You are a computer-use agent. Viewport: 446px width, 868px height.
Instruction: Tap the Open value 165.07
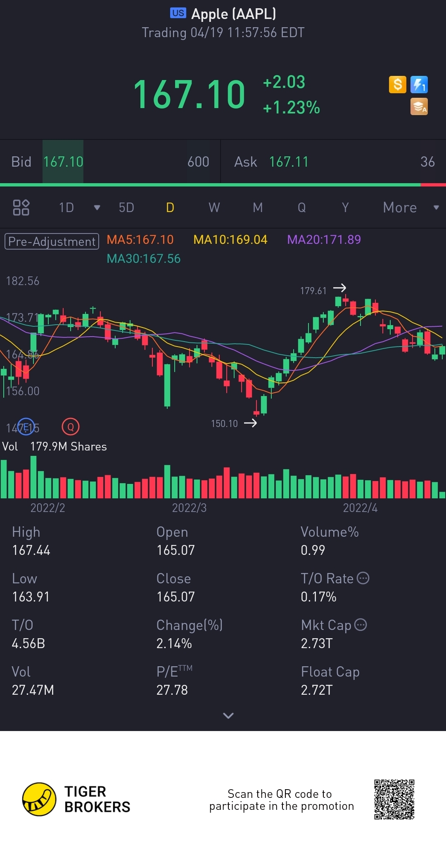(x=176, y=550)
